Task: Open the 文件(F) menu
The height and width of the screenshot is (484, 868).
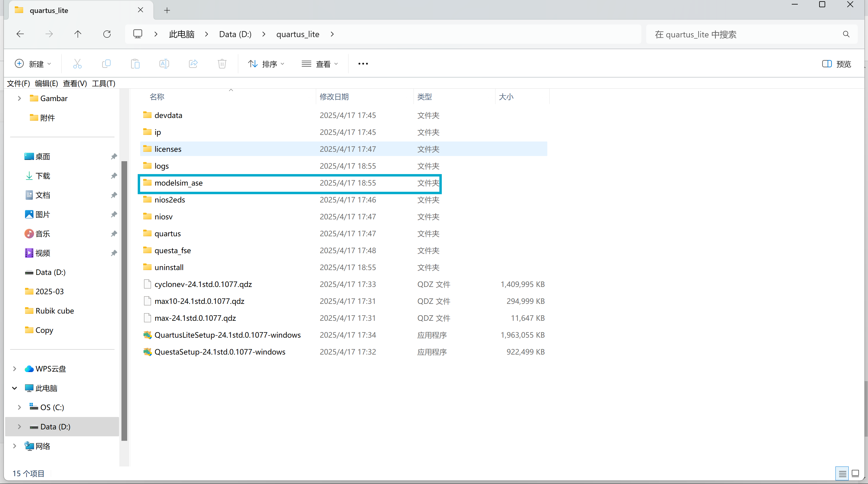Action: 18,83
